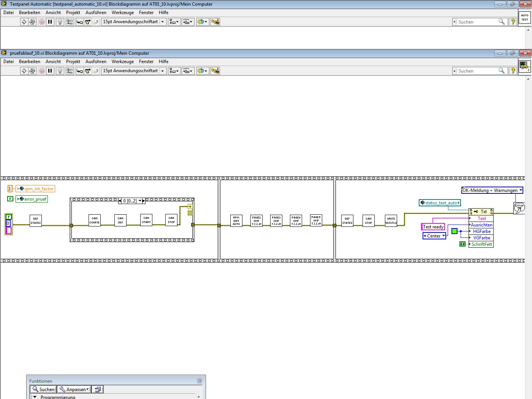Select the PAGE4 QMF subVI

coord(296,221)
